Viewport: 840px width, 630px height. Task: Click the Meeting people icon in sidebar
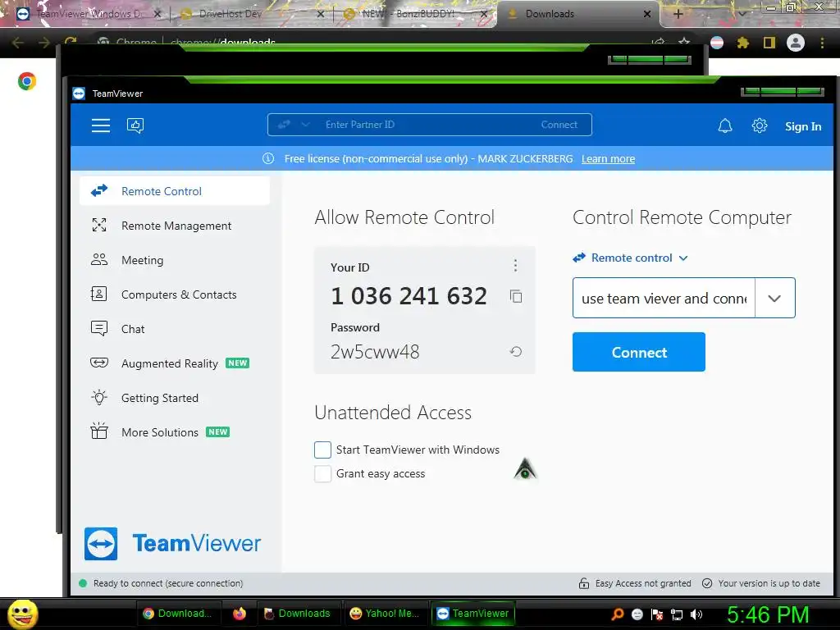(99, 260)
